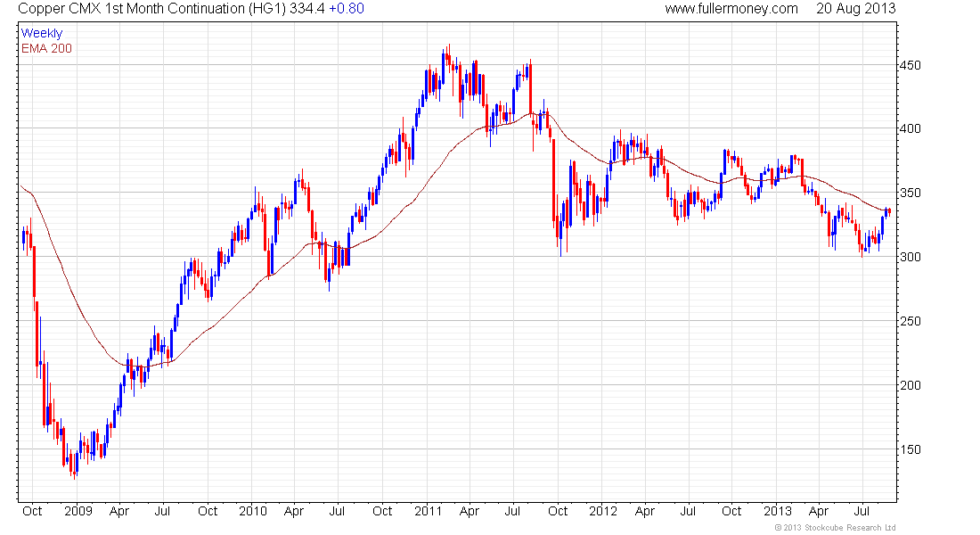
Task: Click the 450 price axis label
Action: point(910,65)
